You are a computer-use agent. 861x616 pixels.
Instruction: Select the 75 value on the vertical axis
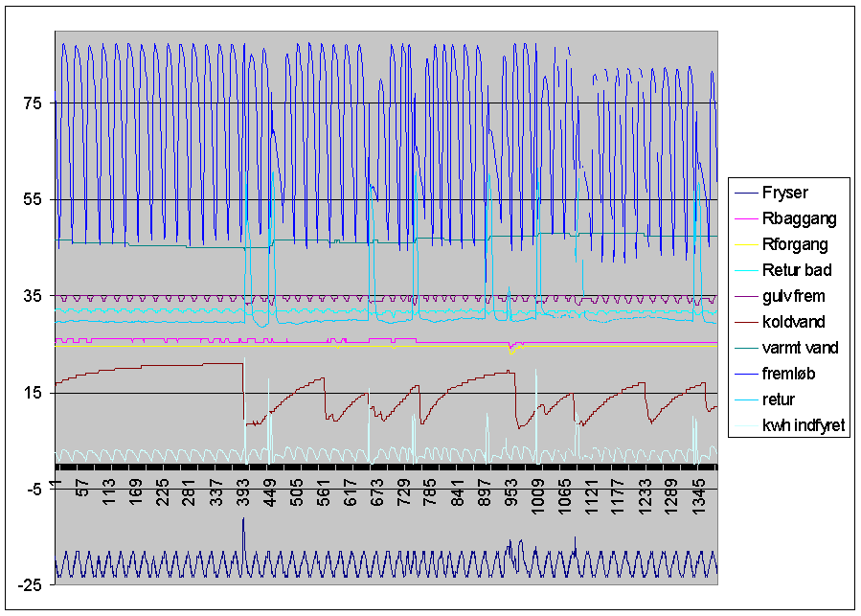[x=33, y=103]
